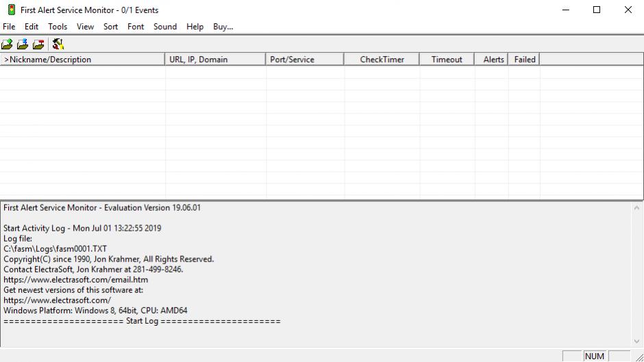The width and height of the screenshot is (644, 362).
Task: Open the View menu
Action: [85, 27]
